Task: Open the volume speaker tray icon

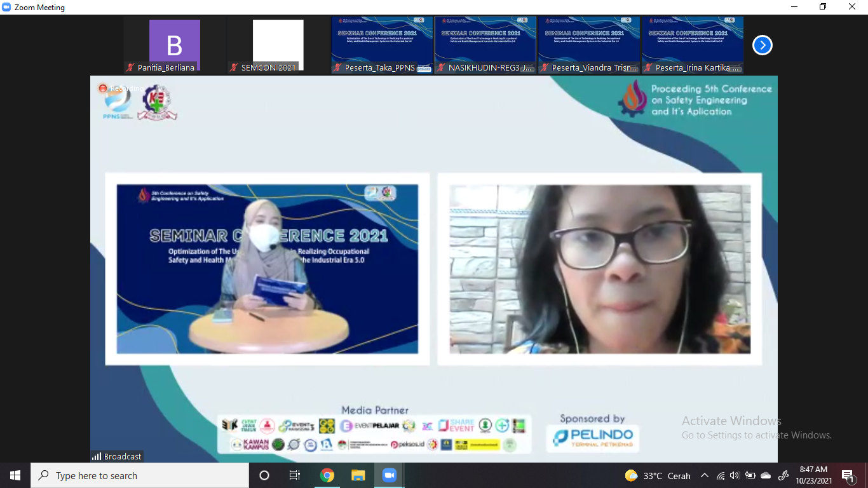Action: (x=735, y=476)
